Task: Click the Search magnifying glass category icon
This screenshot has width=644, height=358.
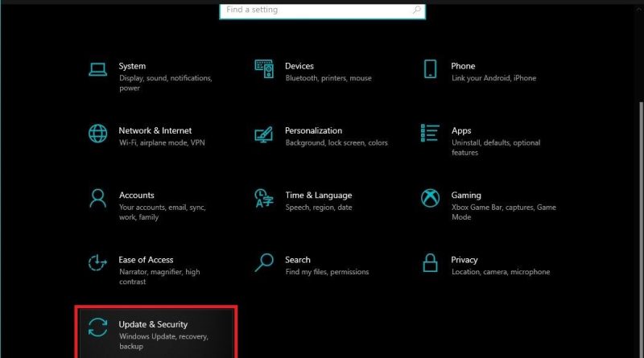Action: tap(264, 262)
